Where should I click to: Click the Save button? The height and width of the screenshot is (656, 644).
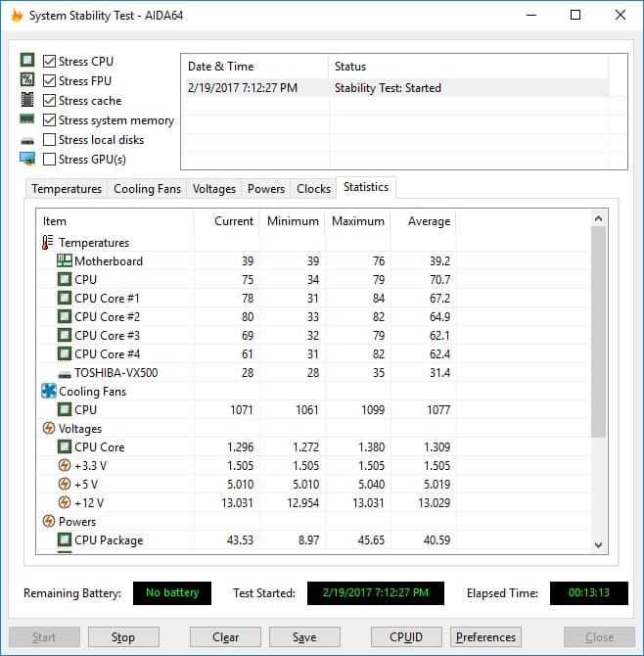click(304, 637)
